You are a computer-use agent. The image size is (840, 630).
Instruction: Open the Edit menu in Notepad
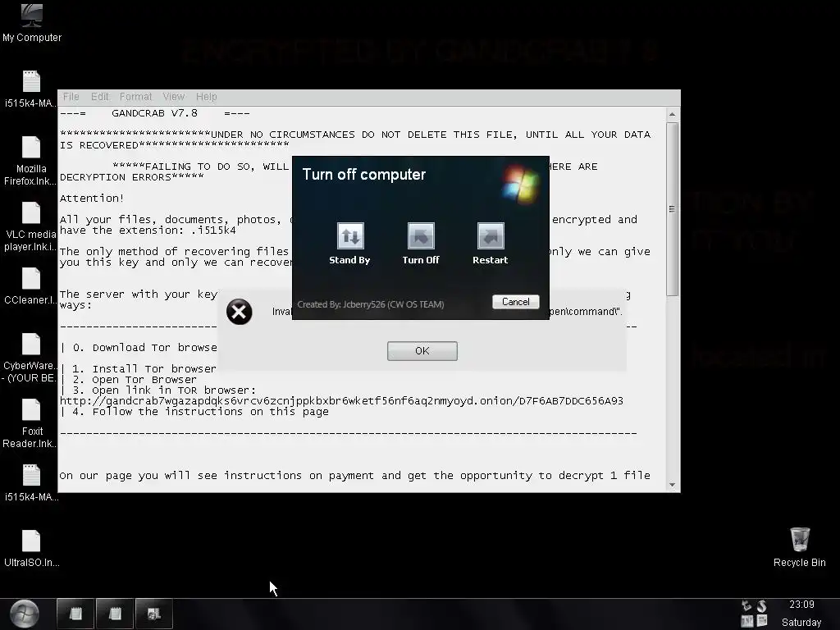(99, 97)
